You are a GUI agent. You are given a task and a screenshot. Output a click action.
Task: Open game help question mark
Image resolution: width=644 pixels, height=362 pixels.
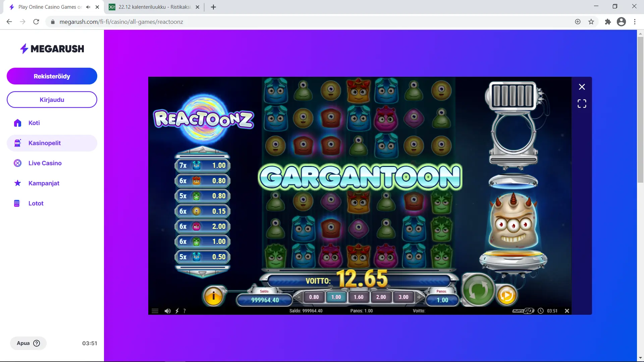[x=184, y=311]
